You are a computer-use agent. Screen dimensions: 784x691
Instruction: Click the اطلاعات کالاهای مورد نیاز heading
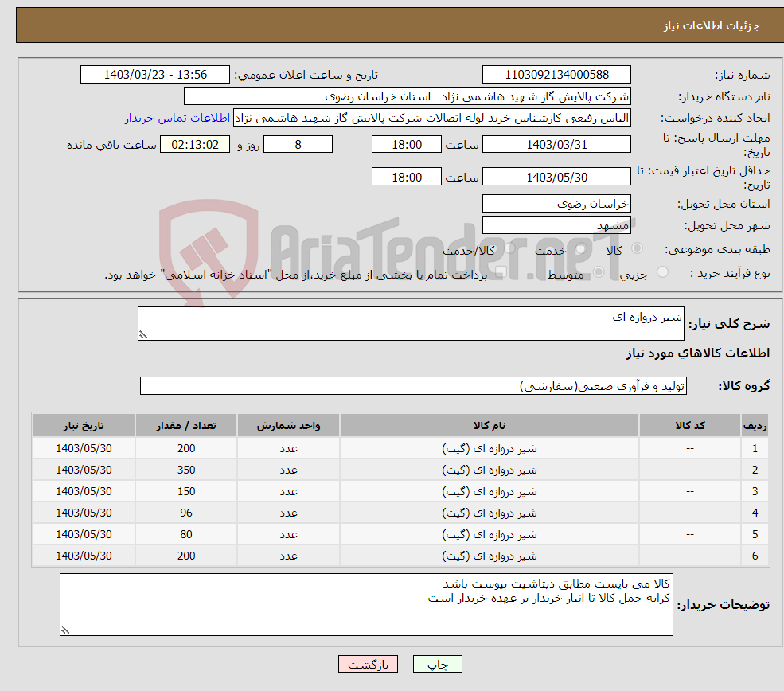pos(698,353)
